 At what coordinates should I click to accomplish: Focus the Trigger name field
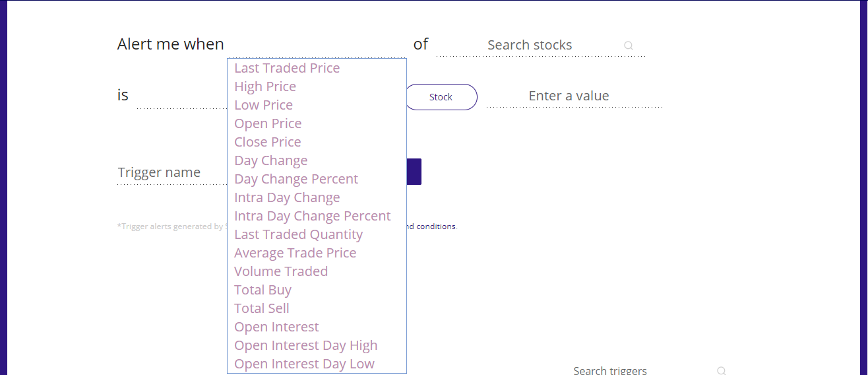171,172
